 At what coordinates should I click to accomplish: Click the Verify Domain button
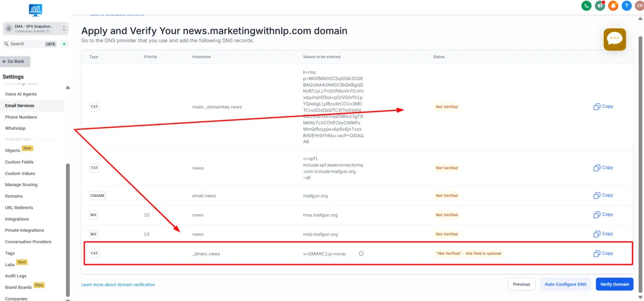(x=615, y=284)
